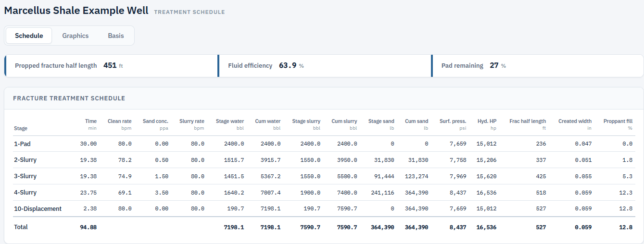Click proppant fill value 5.3
The height and width of the screenshot is (244, 644).
[x=627, y=176]
